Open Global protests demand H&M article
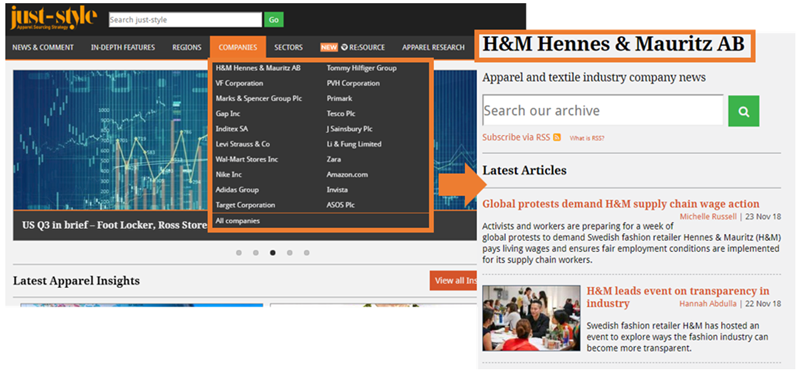This screenshot has height=371, width=800. (x=621, y=204)
